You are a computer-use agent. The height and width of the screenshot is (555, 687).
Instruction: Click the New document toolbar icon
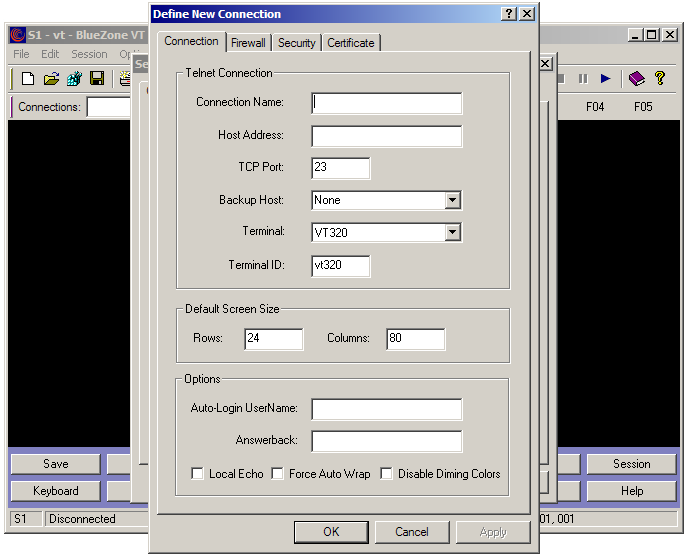point(28,78)
